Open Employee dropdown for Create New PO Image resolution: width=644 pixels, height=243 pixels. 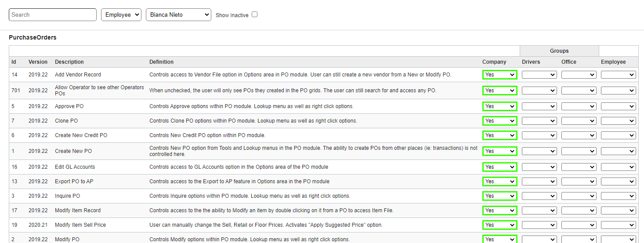[618, 151]
